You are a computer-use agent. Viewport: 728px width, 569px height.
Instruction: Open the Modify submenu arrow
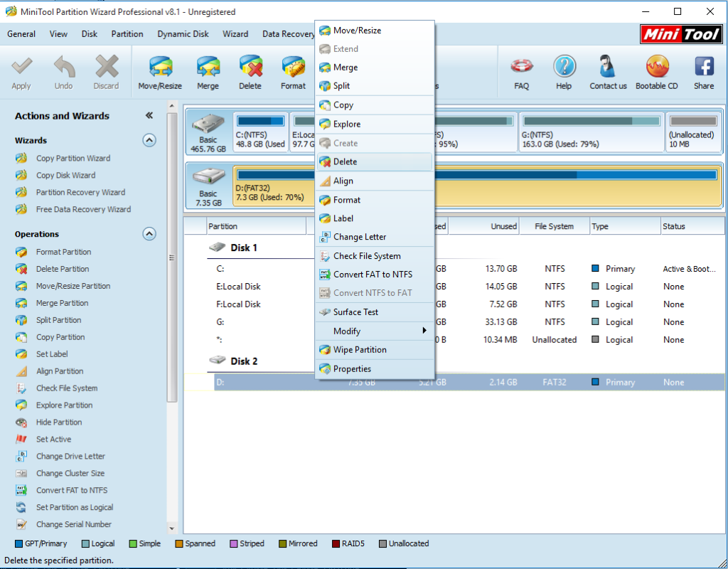coord(424,331)
